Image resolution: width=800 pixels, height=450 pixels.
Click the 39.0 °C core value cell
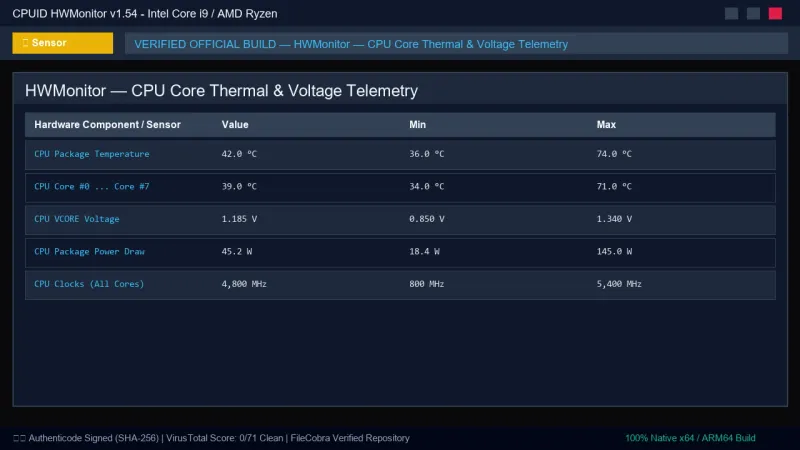(239, 187)
